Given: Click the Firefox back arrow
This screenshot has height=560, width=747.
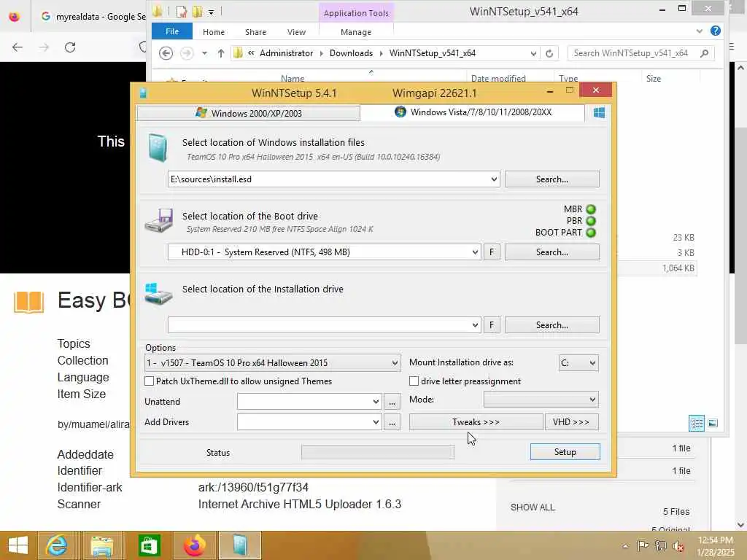Looking at the screenshot, I should (18, 47).
